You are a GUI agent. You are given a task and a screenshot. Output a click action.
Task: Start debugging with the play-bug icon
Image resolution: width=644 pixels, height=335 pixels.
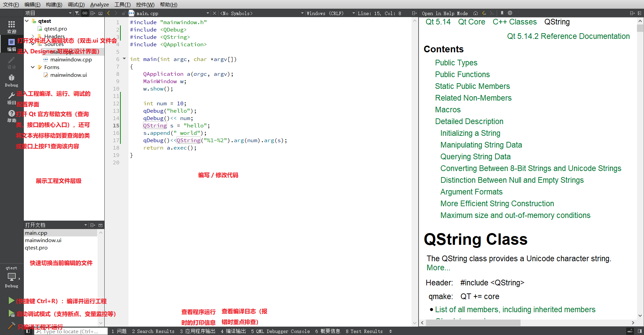point(11,314)
